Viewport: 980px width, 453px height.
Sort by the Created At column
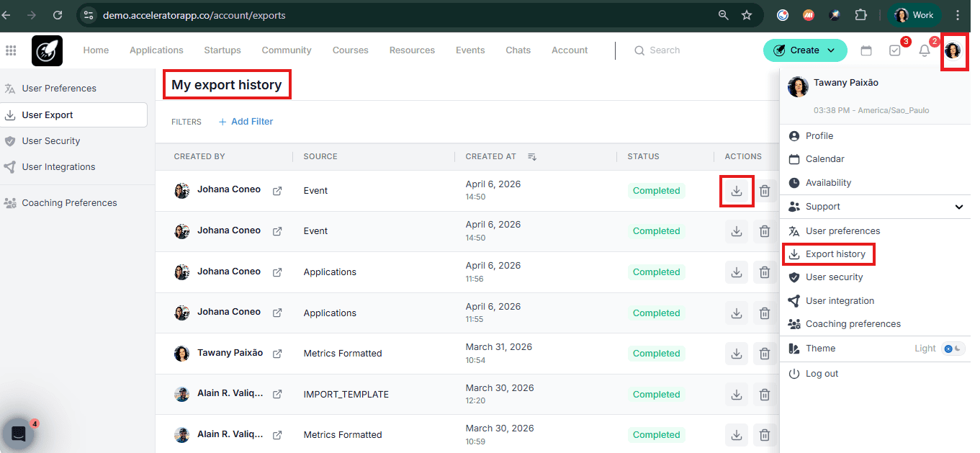(532, 156)
